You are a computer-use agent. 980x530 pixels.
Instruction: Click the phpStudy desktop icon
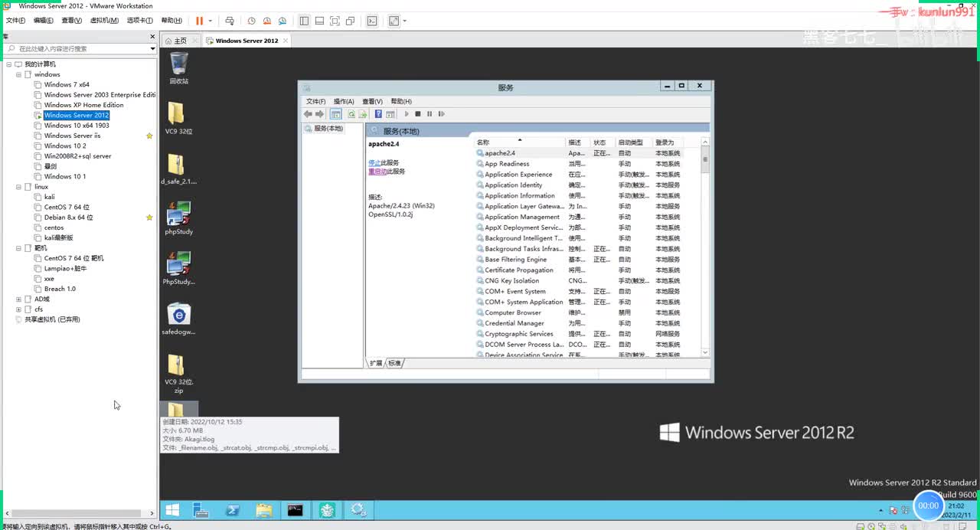click(x=178, y=218)
